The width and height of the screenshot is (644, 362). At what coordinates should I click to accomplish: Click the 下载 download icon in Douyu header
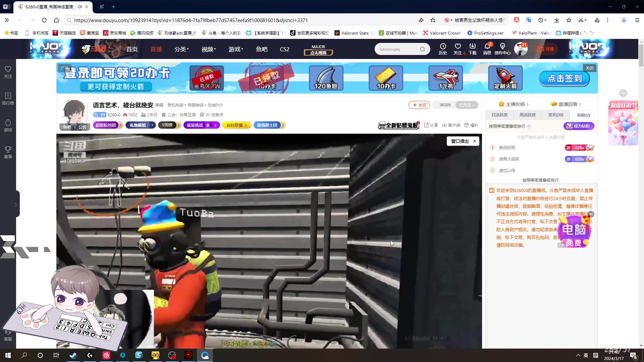[x=473, y=49]
